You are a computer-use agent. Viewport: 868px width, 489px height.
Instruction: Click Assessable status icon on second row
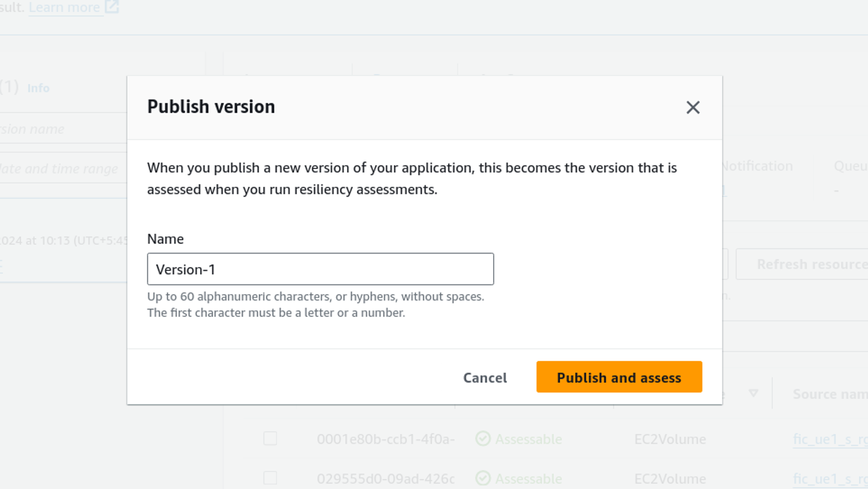(483, 478)
